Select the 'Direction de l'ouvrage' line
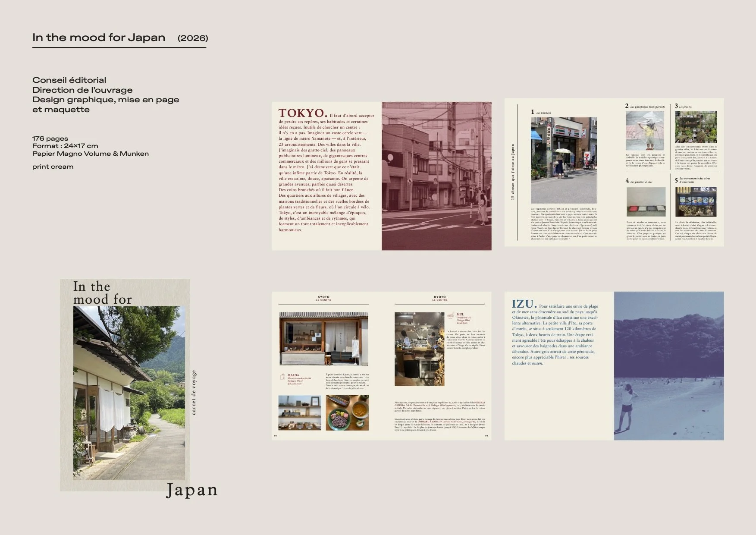756x535 pixels. (x=82, y=90)
